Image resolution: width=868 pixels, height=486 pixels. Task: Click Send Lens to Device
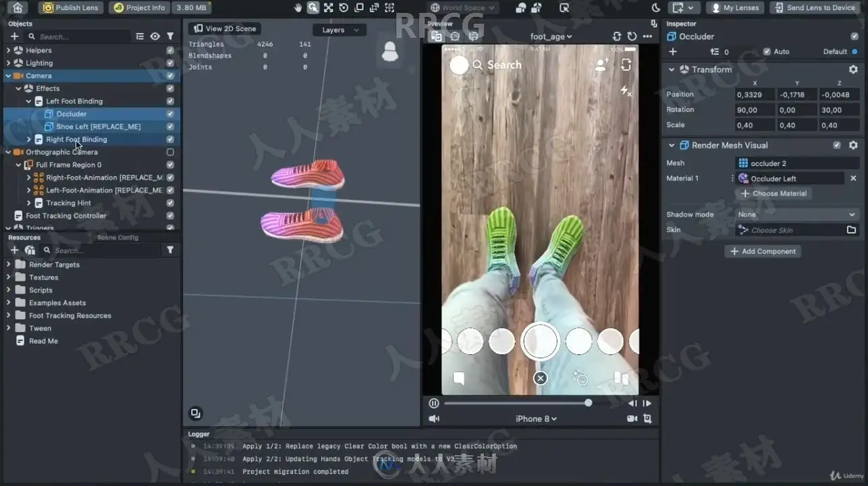[815, 7]
